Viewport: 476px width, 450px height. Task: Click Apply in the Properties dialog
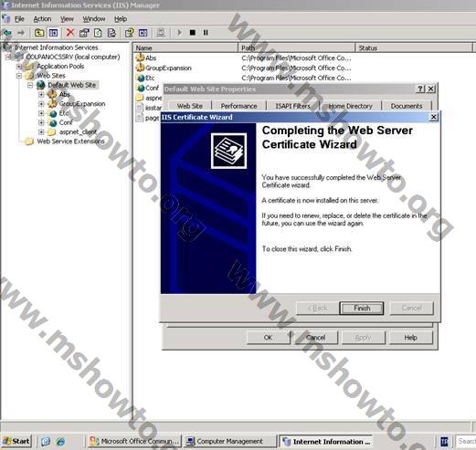point(363,338)
